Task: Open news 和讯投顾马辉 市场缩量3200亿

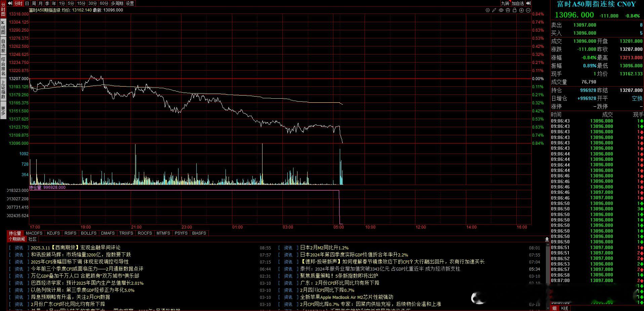Action: [x=81, y=255]
